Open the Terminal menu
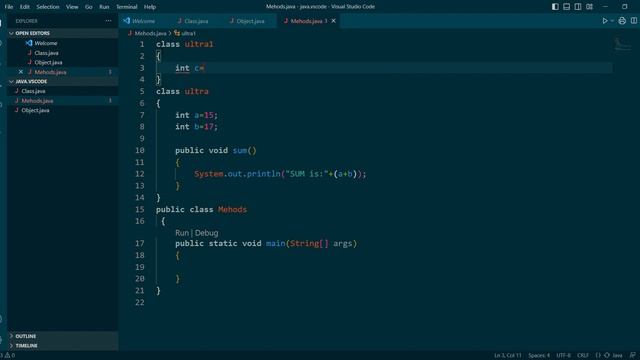The height and width of the screenshot is (360, 640). point(127,7)
